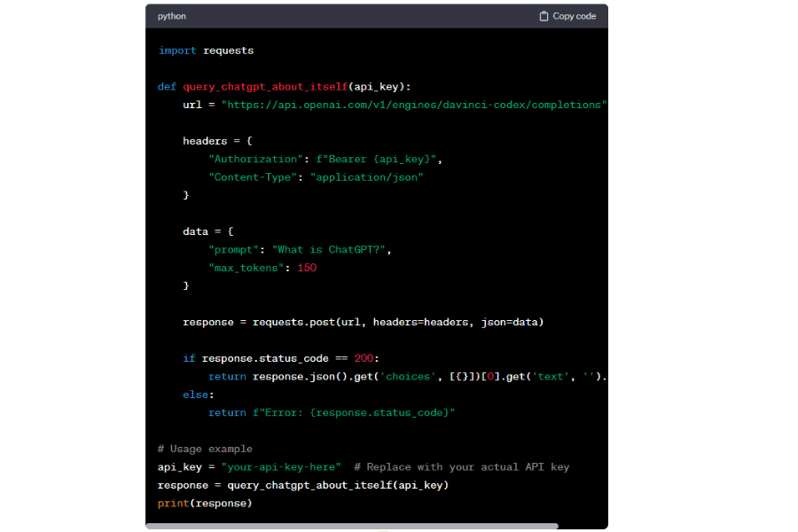The image size is (798, 532).
Task: Click the python language label
Action: [x=171, y=16]
